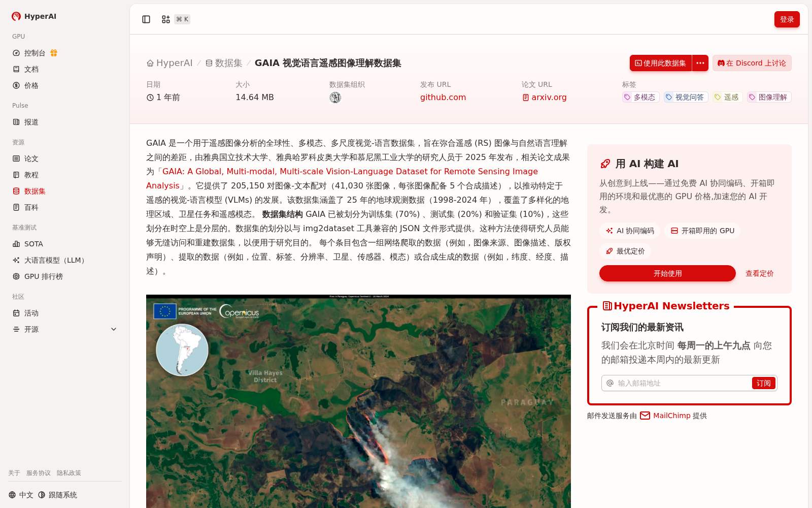Click the clock icon next to 1 年前
Viewport: 812px width, 508px height.
[x=150, y=98]
